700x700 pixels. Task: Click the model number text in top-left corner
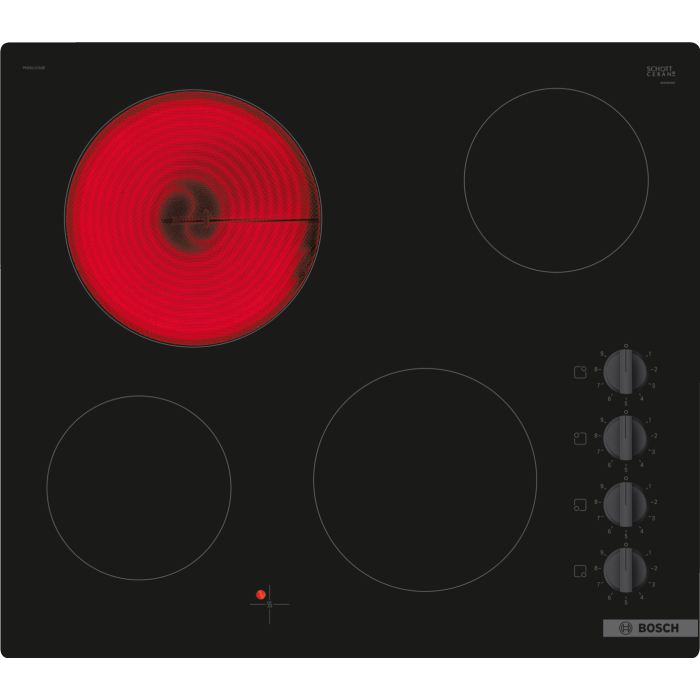point(34,68)
